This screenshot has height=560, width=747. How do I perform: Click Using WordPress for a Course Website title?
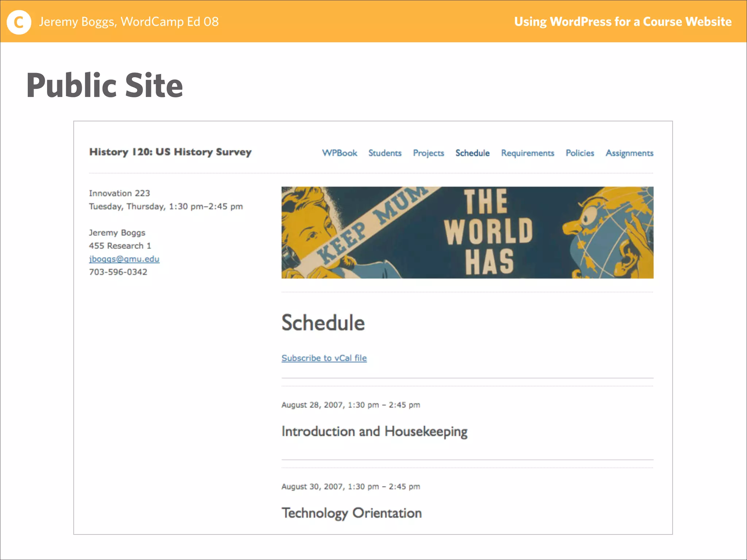point(623,22)
